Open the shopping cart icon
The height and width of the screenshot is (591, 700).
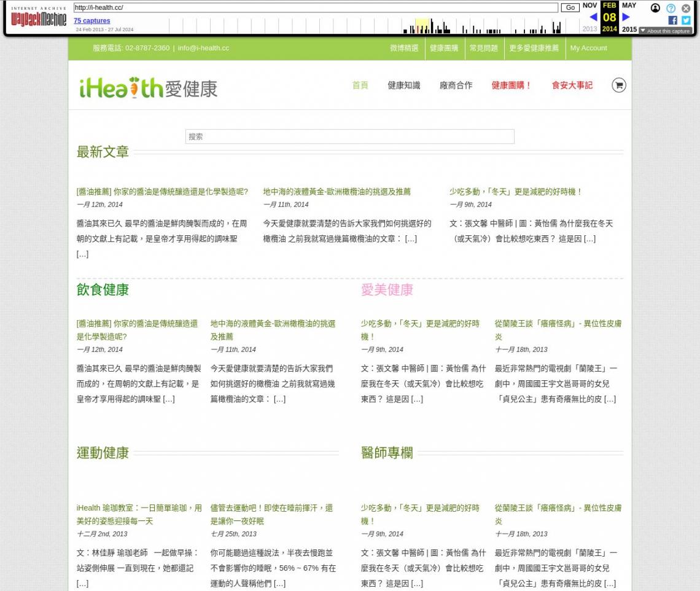(619, 85)
